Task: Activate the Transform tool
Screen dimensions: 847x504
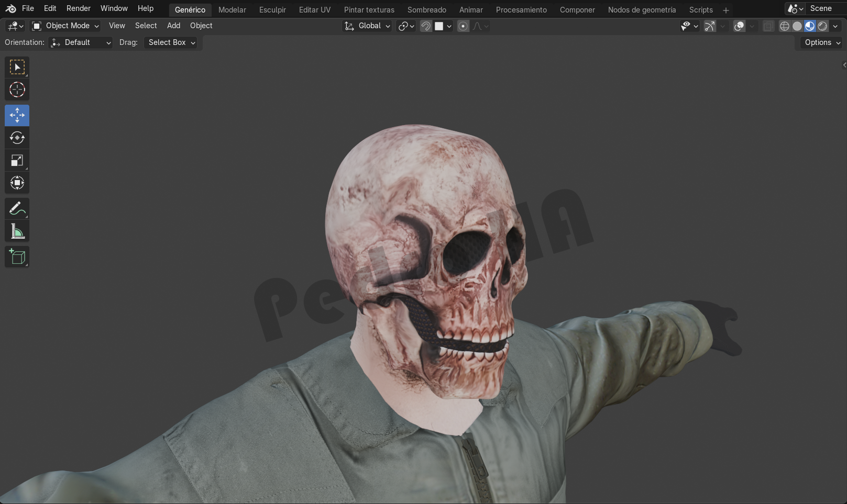Action: pyautogui.click(x=17, y=183)
